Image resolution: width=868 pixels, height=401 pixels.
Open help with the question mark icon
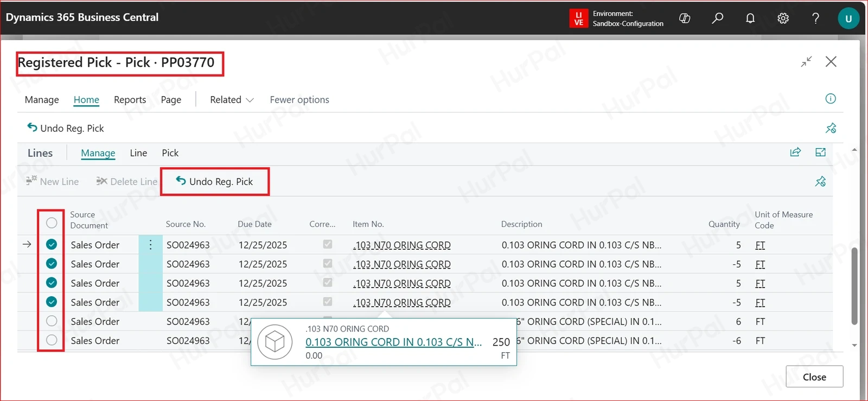click(x=815, y=18)
